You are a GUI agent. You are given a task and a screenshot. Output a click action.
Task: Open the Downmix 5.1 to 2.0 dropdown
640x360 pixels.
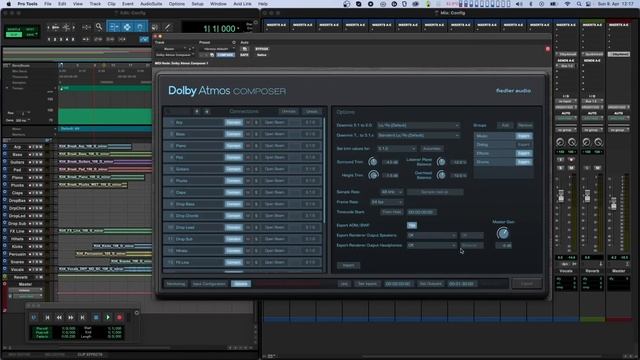(418, 125)
